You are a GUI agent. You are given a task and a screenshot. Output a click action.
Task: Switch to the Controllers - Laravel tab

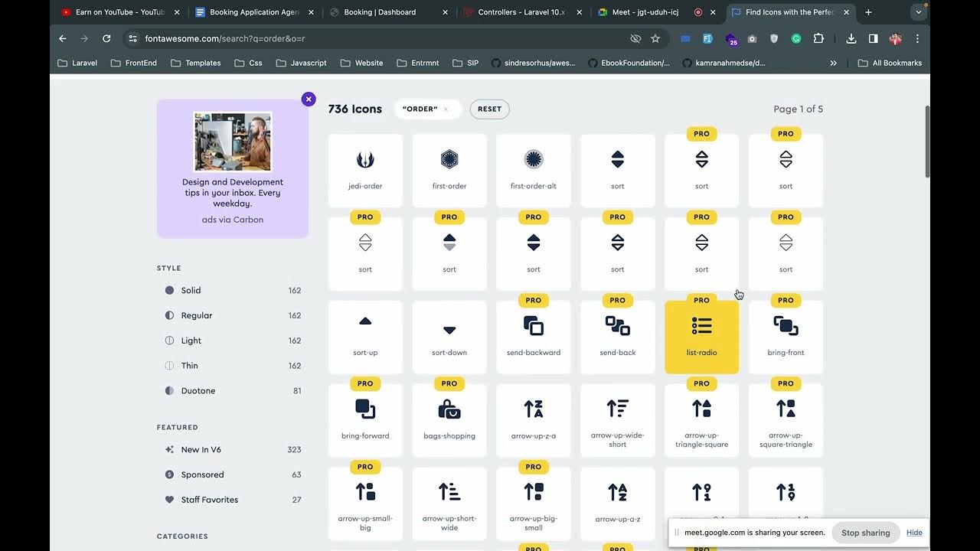click(x=521, y=12)
